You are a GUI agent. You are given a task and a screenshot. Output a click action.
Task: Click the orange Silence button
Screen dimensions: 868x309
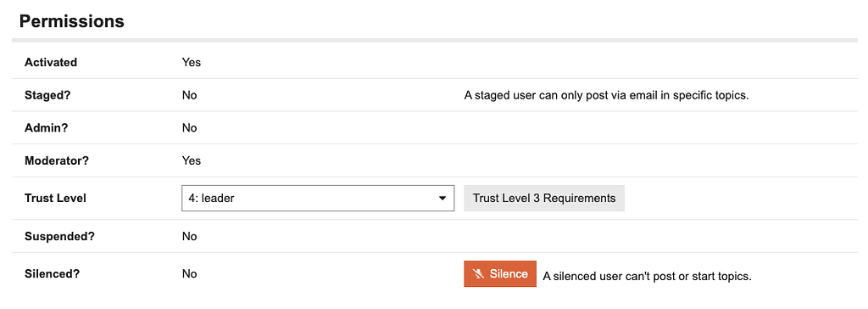pyautogui.click(x=500, y=274)
